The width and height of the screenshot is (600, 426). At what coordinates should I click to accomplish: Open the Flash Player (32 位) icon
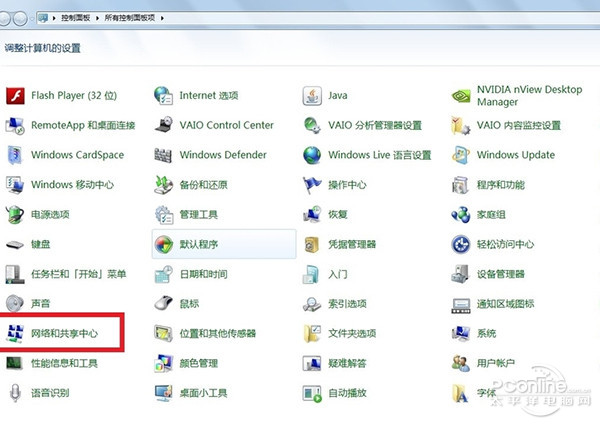[x=15, y=96]
